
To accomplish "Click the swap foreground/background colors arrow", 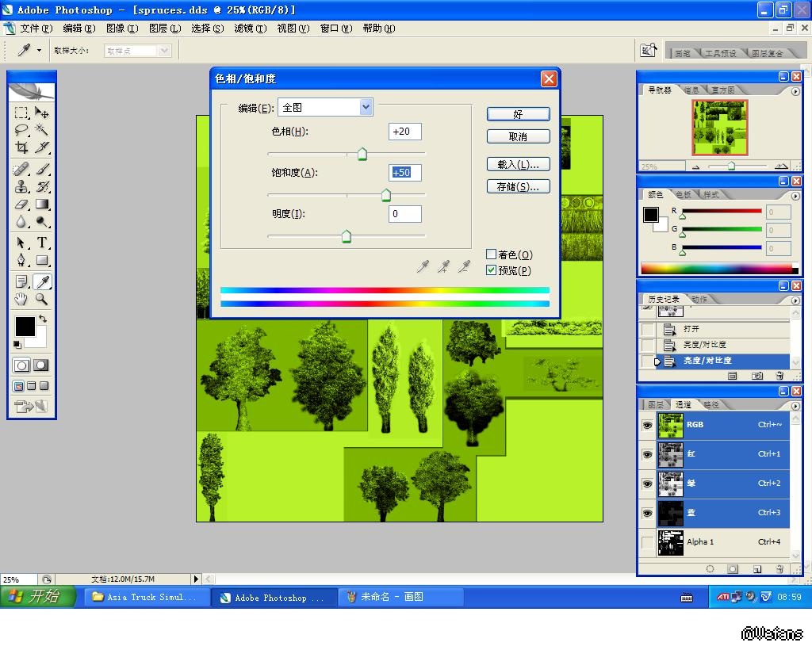I will (43, 319).
